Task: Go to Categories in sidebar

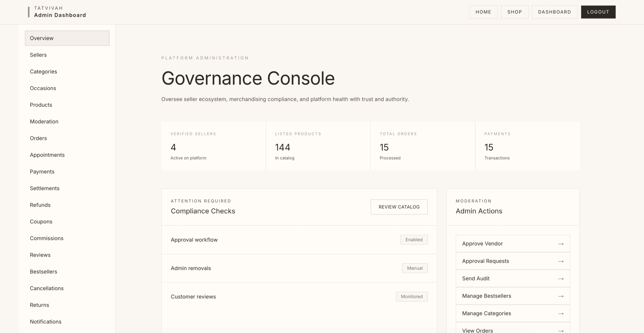Action: coord(67,72)
